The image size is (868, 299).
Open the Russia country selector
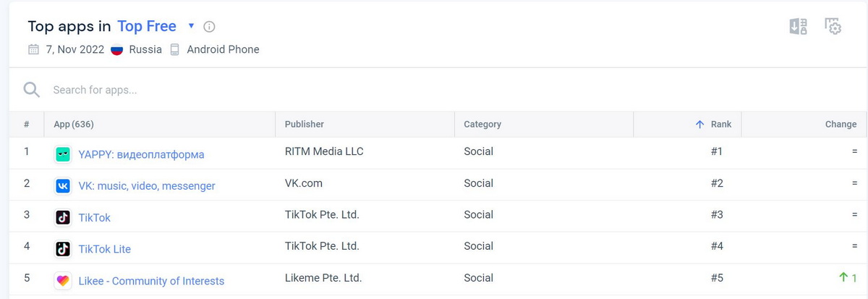point(137,50)
